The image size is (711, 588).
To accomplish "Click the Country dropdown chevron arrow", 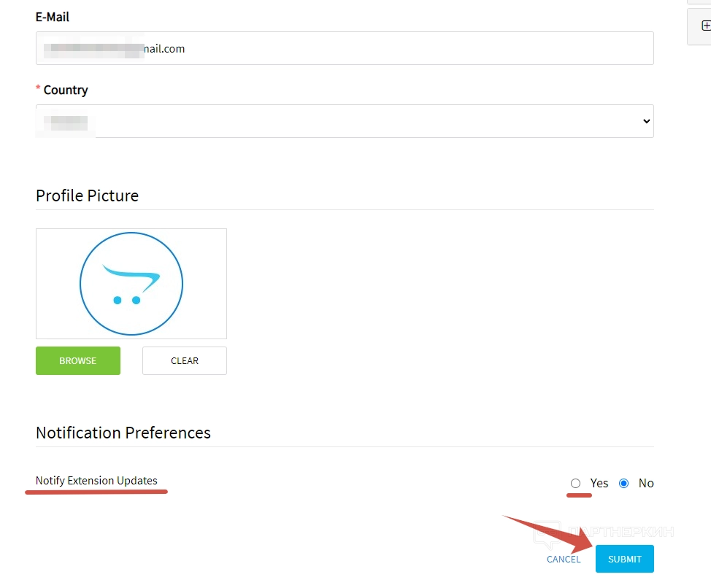I will click(646, 121).
